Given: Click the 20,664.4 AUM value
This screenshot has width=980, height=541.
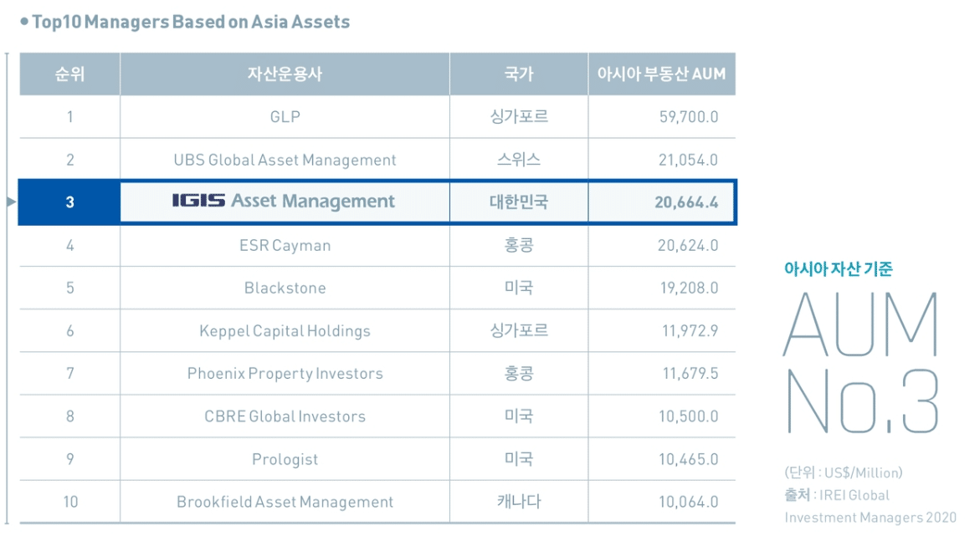Looking at the screenshot, I should 686,202.
